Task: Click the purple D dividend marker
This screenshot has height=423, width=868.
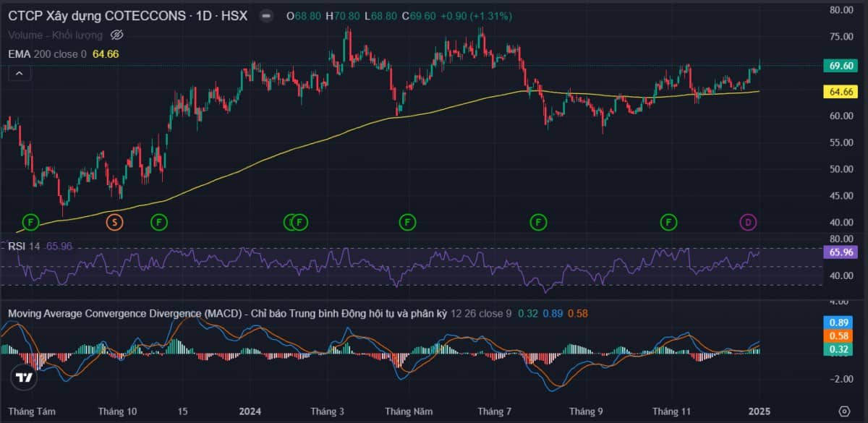Action: click(x=748, y=221)
